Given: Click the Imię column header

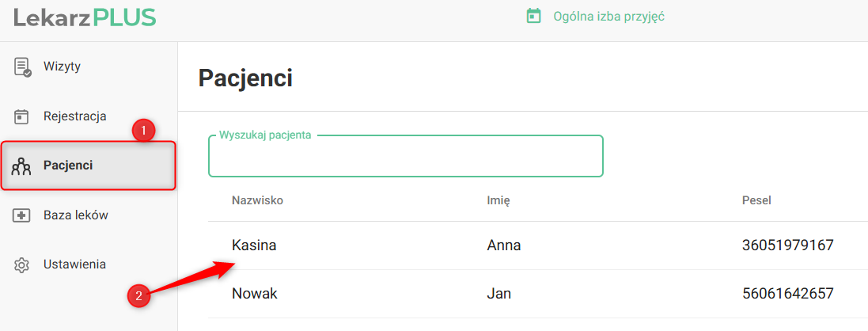Looking at the screenshot, I should (498, 200).
